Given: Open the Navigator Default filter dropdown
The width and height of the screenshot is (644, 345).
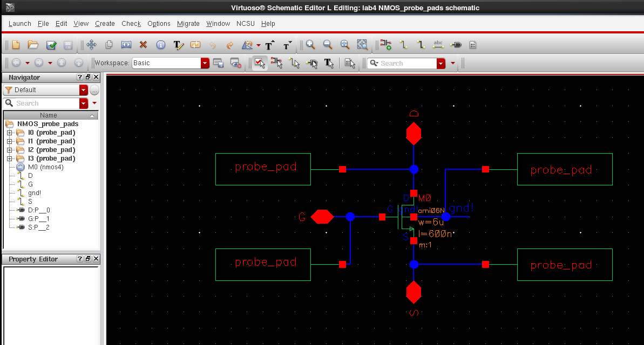Looking at the screenshot, I should 83,90.
